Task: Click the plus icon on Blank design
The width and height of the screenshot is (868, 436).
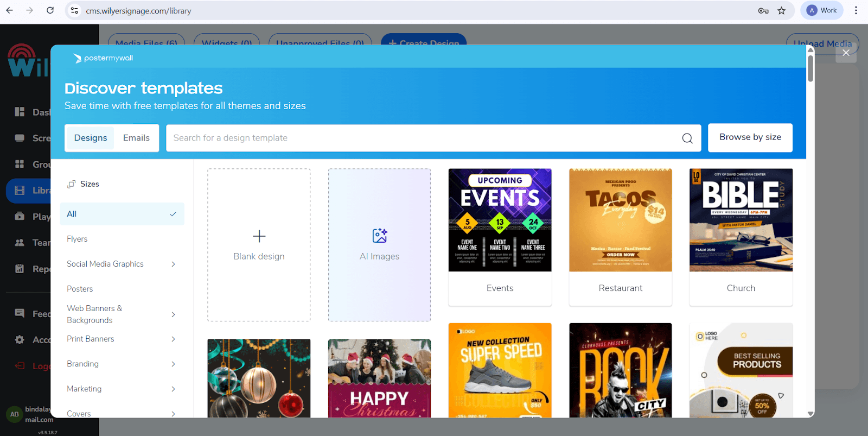Action: pos(259,236)
